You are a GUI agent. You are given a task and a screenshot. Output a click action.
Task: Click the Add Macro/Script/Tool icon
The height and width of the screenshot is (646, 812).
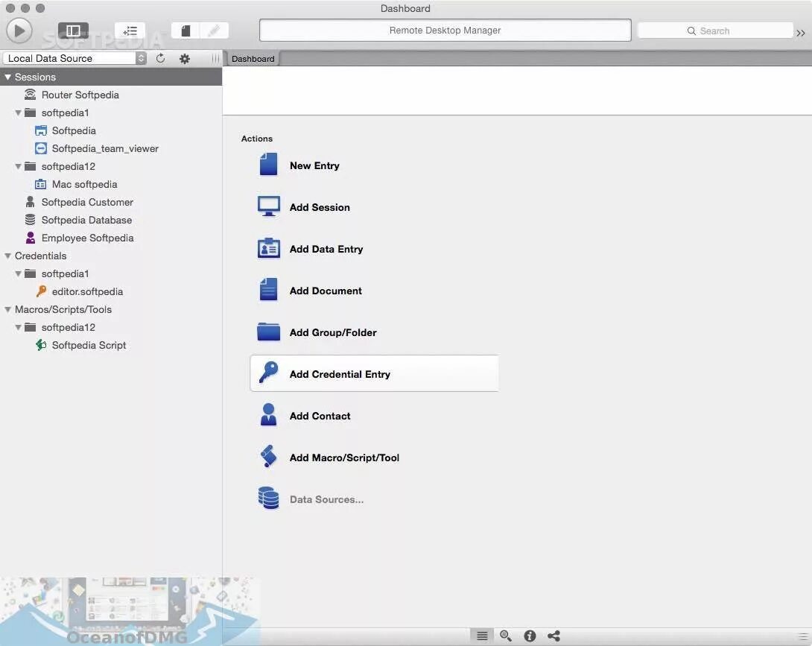point(268,457)
